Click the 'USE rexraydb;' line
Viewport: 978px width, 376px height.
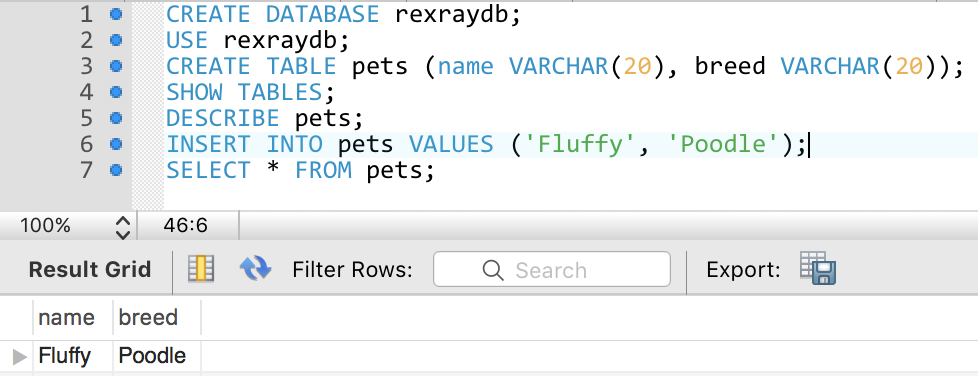[x=258, y=40]
